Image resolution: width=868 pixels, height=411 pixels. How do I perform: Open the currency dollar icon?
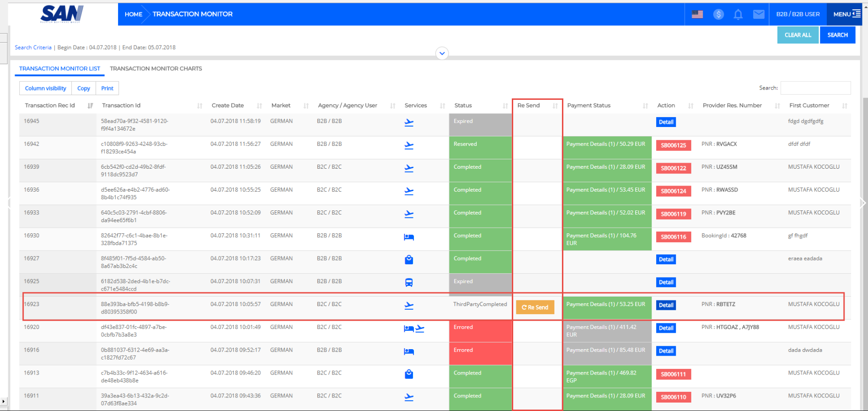tap(718, 14)
